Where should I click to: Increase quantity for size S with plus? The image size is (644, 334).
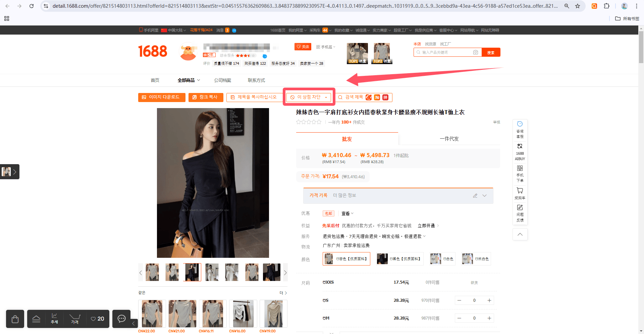click(x=489, y=300)
